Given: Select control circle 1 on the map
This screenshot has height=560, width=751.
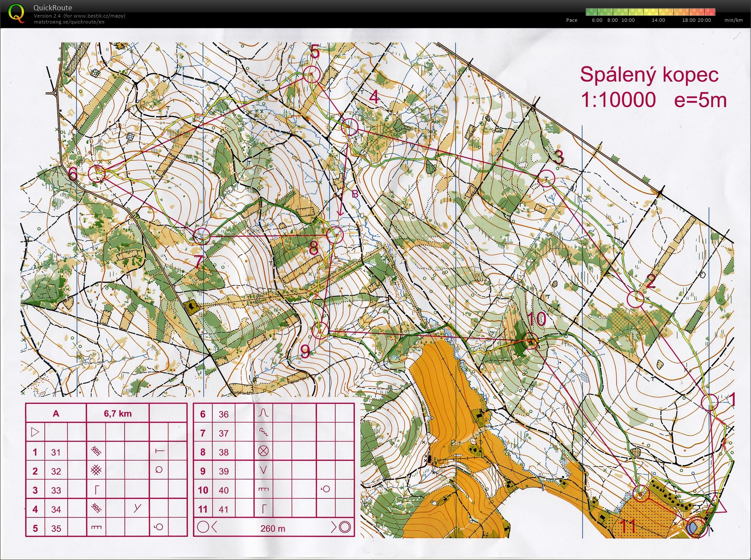Looking at the screenshot, I should pyautogui.click(x=710, y=402).
